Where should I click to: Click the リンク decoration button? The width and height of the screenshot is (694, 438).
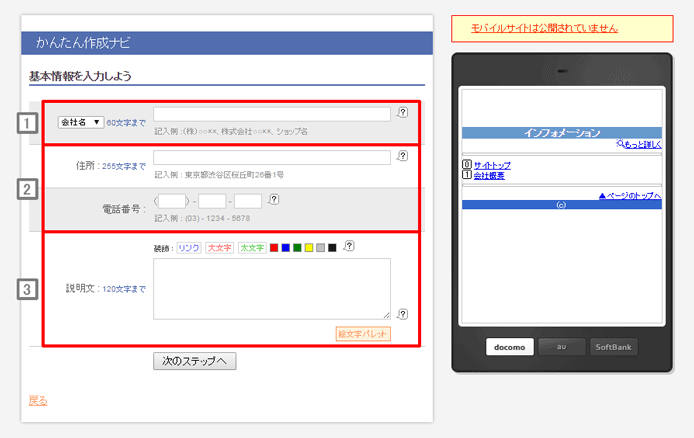coord(189,247)
